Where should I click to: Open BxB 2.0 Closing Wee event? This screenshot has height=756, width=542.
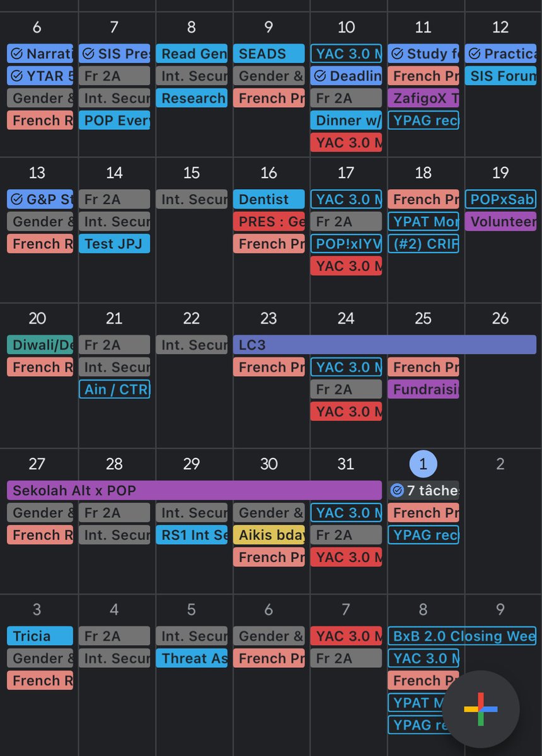pos(462,636)
